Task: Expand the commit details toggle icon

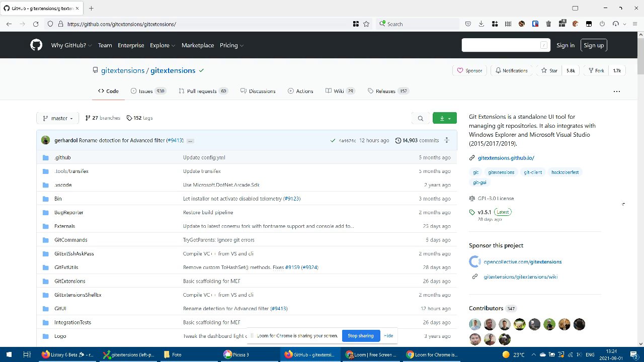Action: pos(446,140)
